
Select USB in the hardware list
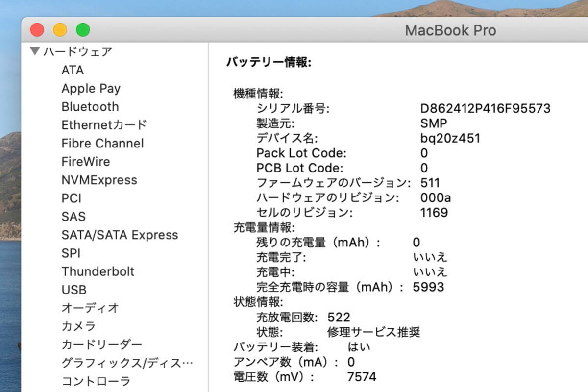(x=74, y=290)
